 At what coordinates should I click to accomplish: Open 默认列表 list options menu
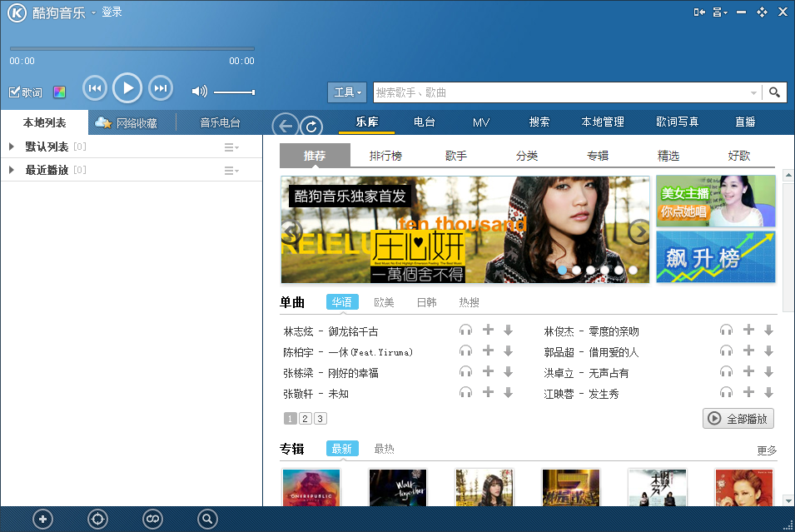point(231,147)
